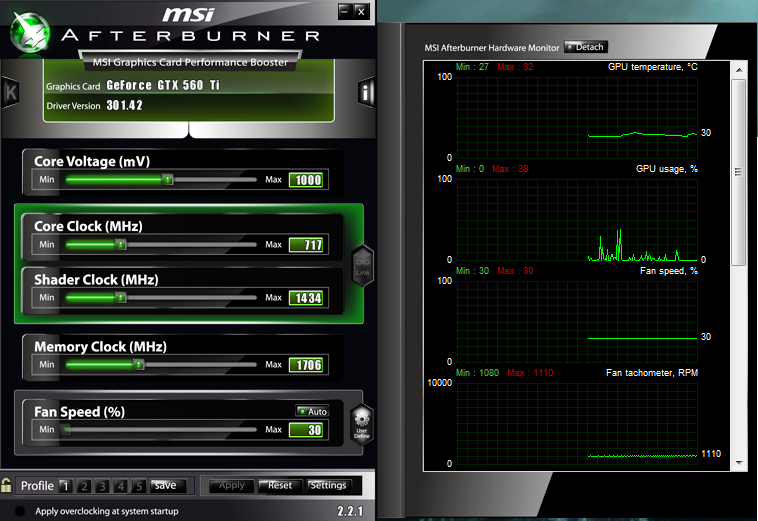Screen dimensions: 758x521
Task: Open the information 'i' side button
Action: [x=366, y=94]
